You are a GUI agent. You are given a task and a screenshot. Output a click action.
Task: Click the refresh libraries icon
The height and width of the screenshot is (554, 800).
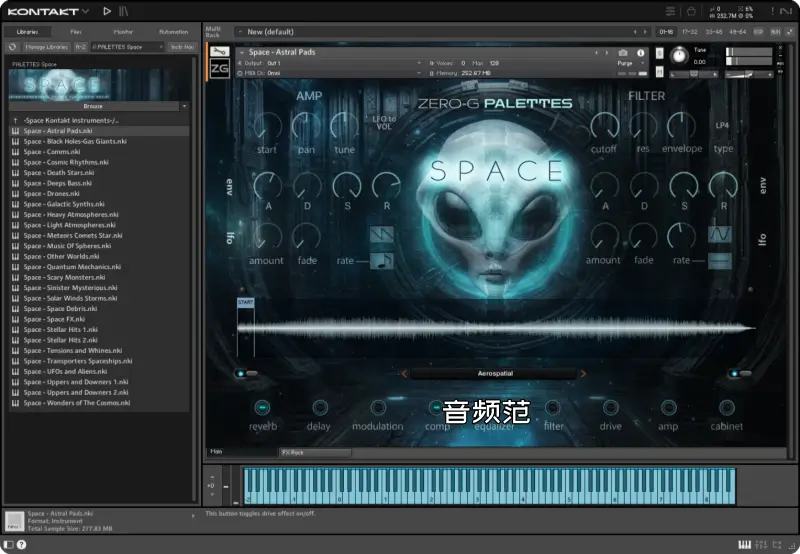12,47
